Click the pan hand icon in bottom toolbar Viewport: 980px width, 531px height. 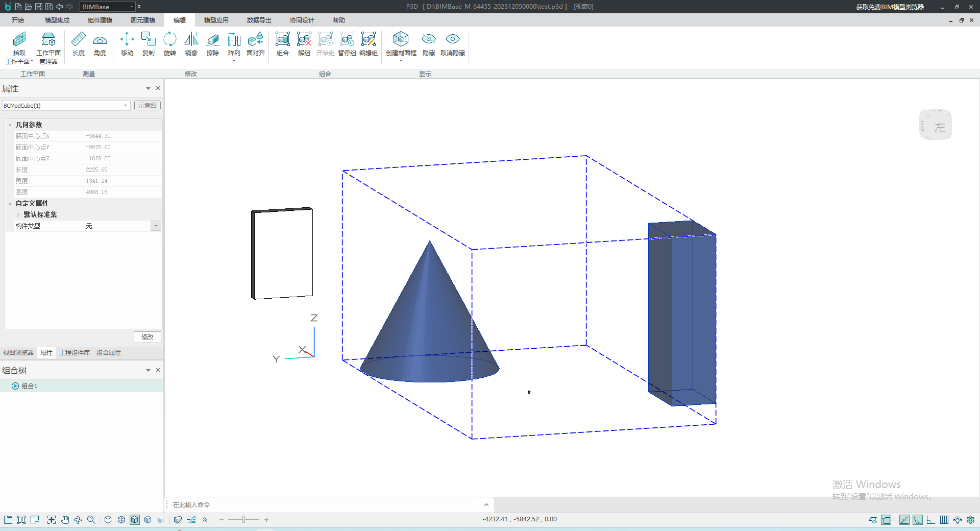[x=65, y=520]
